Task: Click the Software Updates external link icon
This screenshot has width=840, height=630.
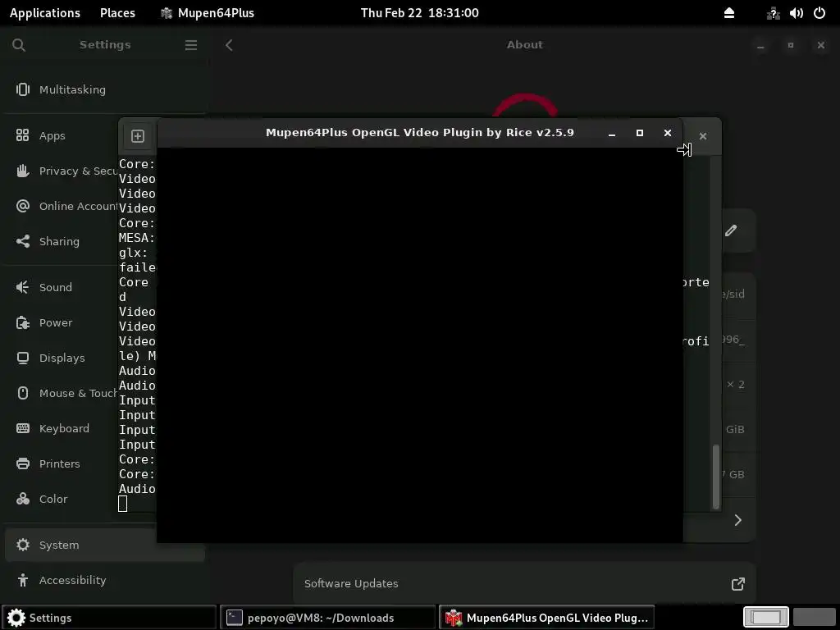Action: click(x=738, y=584)
